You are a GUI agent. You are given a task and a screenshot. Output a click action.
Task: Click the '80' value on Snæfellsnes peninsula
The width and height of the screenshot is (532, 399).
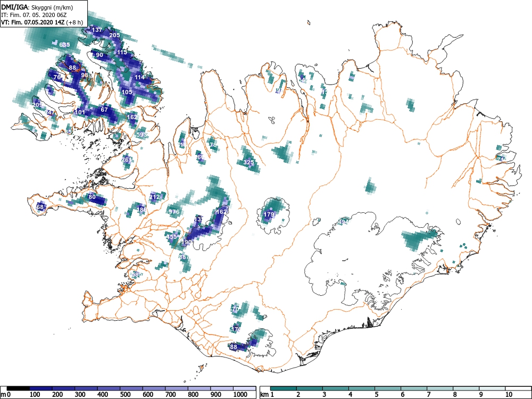[x=92, y=197]
